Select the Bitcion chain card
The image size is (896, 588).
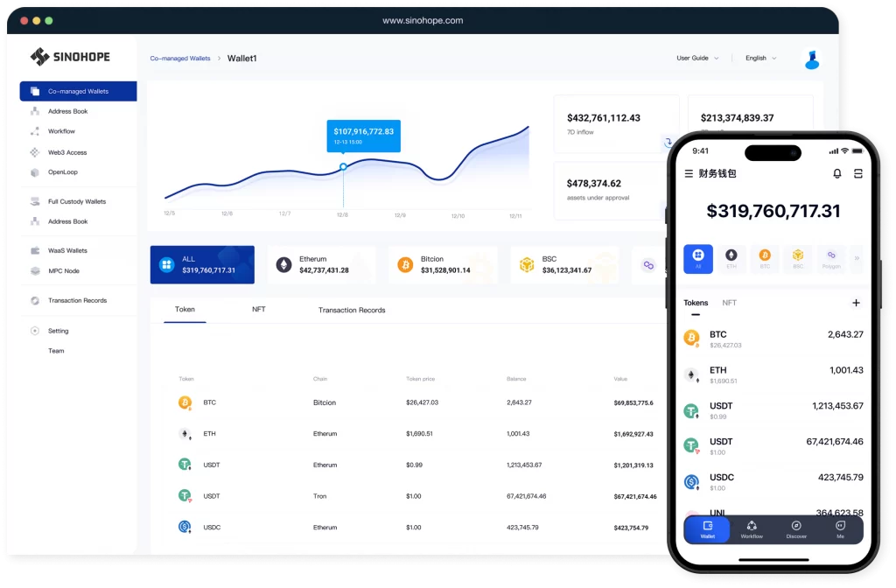click(x=443, y=264)
